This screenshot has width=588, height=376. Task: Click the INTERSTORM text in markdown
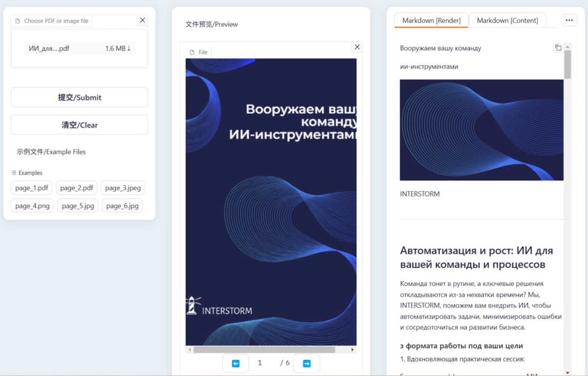pyautogui.click(x=420, y=194)
